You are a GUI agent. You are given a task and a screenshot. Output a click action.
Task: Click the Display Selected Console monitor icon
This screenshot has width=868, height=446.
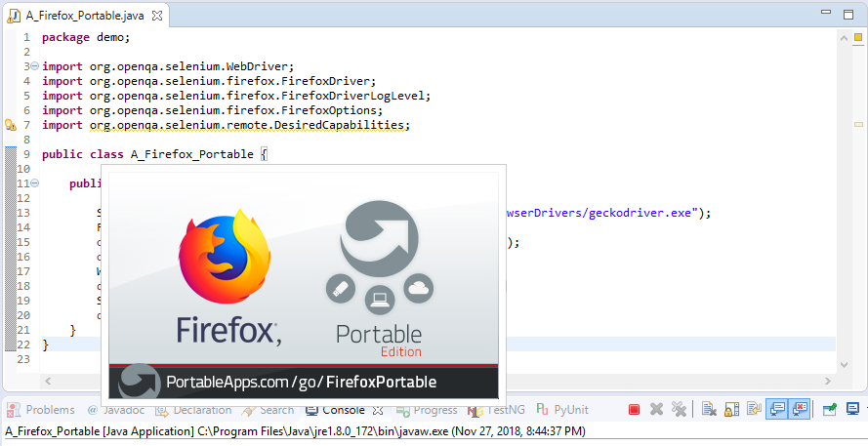click(x=852, y=410)
